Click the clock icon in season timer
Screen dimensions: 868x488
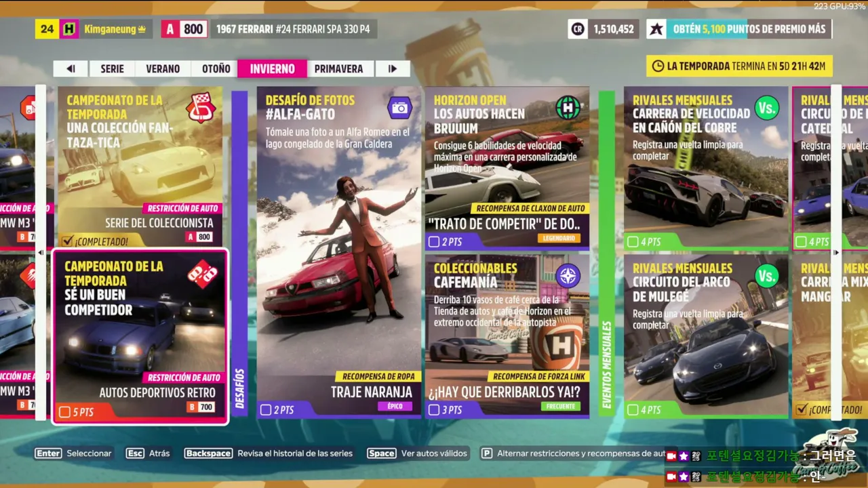tap(658, 66)
